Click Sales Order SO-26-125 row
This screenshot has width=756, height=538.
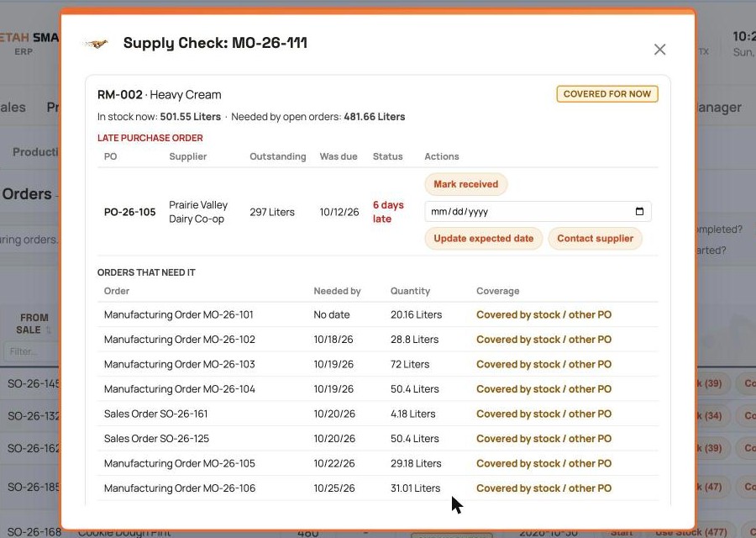point(377,439)
